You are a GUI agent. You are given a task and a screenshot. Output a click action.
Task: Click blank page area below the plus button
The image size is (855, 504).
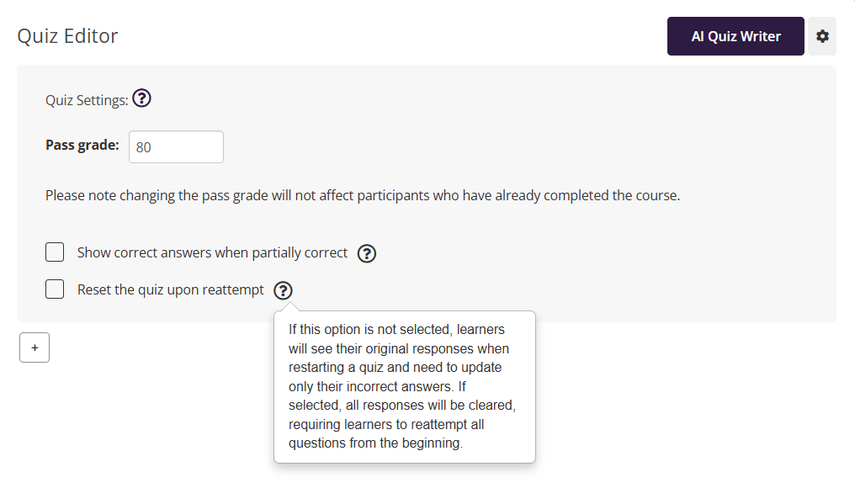(126, 438)
